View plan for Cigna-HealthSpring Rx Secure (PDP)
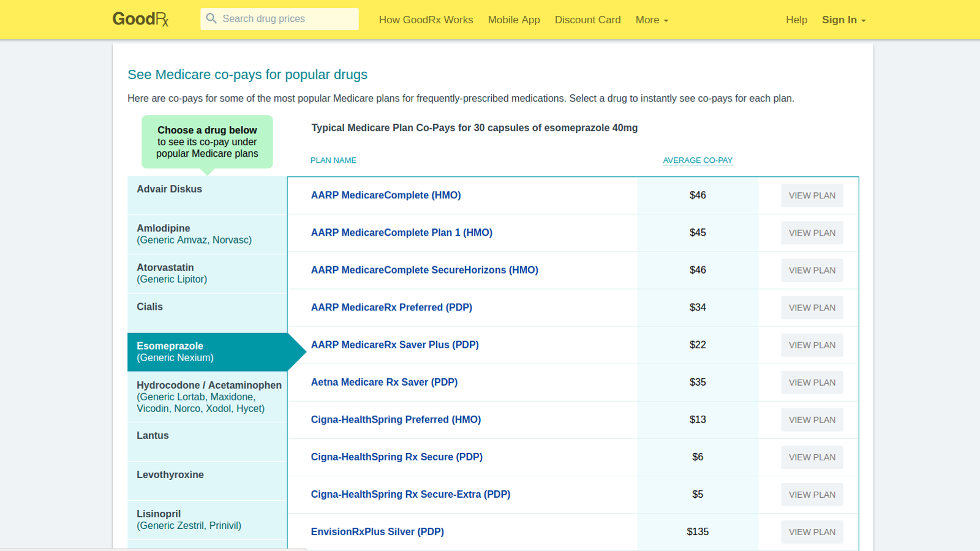The width and height of the screenshot is (980, 551). pos(812,457)
